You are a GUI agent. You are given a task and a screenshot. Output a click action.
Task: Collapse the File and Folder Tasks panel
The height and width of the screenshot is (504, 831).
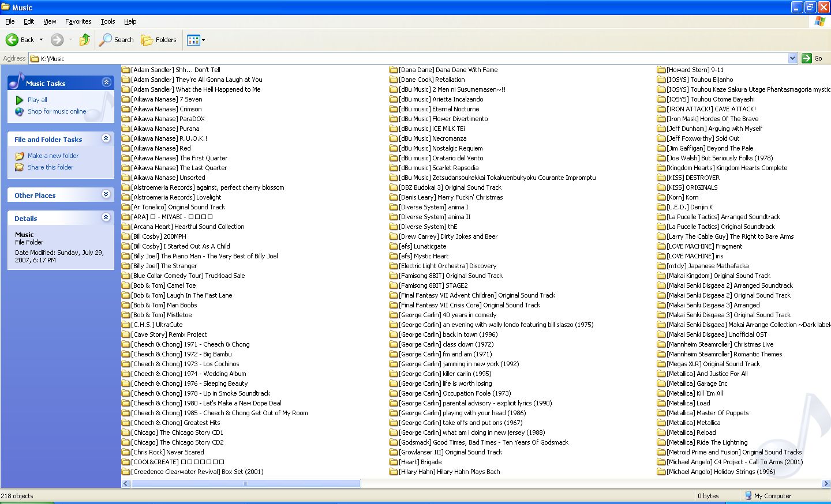(x=106, y=138)
